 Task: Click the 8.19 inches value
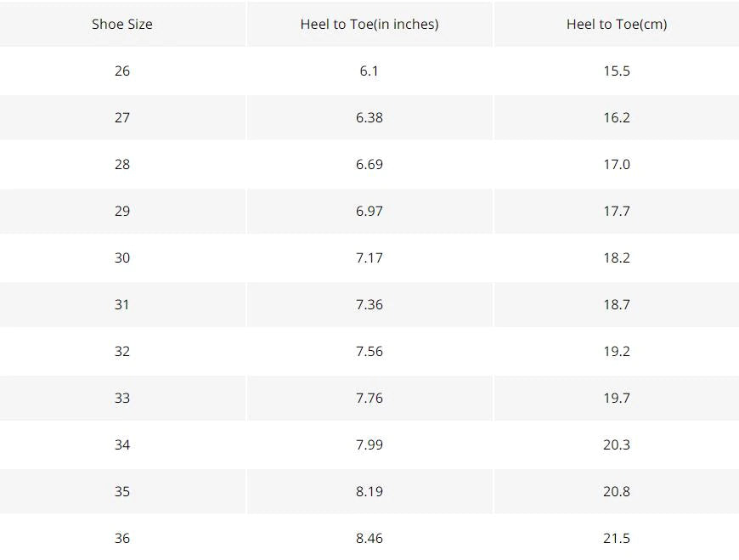(369, 491)
